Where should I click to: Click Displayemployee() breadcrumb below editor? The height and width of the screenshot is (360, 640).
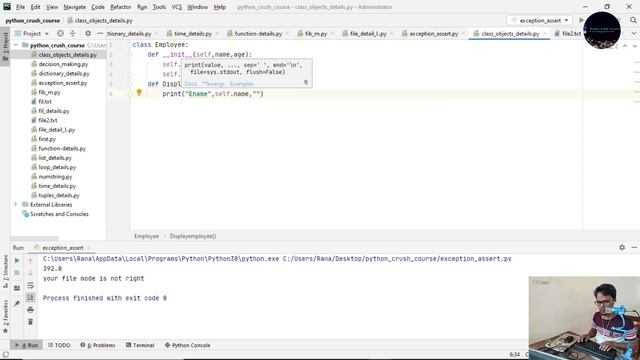coord(193,236)
